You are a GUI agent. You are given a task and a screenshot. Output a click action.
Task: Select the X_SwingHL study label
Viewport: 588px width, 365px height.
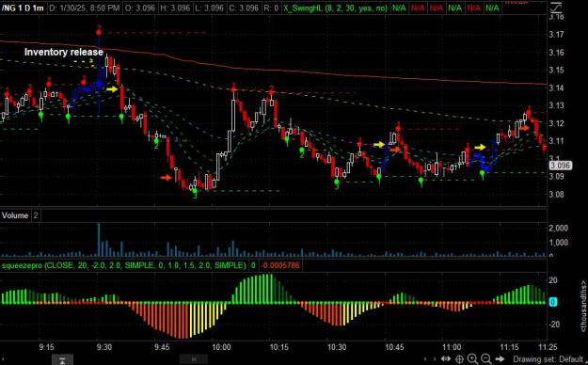click(335, 8)
